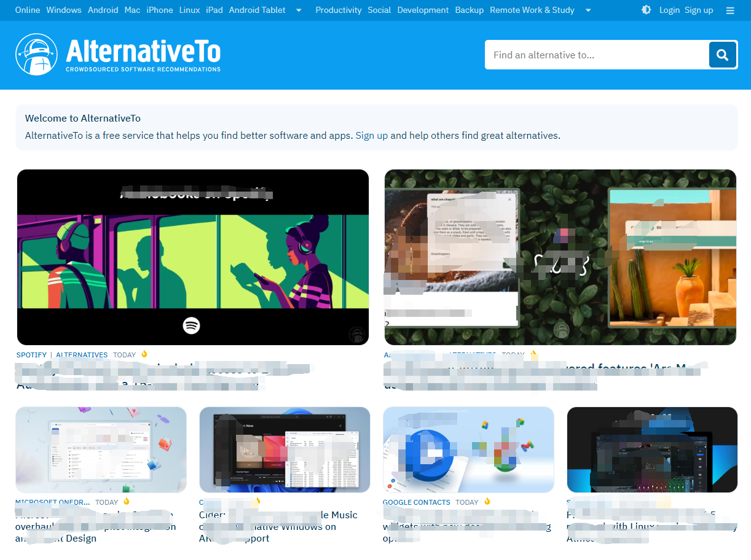Select the Online platform menu item
Image resolution: width=751 pixels, height=560 pixels.
click(28, 10)
